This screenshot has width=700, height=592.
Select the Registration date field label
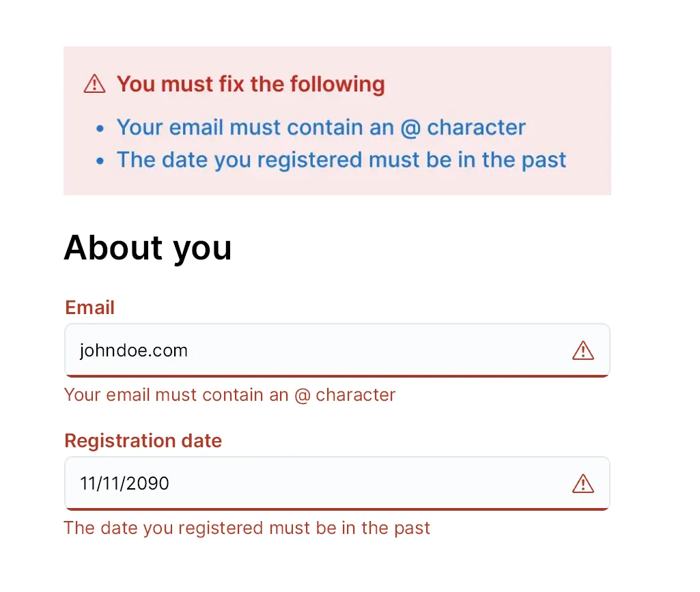click(143, 441)
